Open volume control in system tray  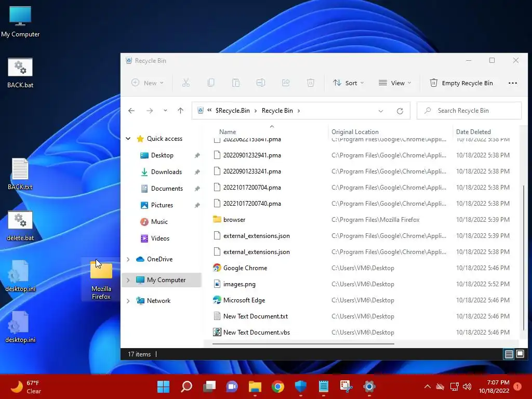pos(467,387)
